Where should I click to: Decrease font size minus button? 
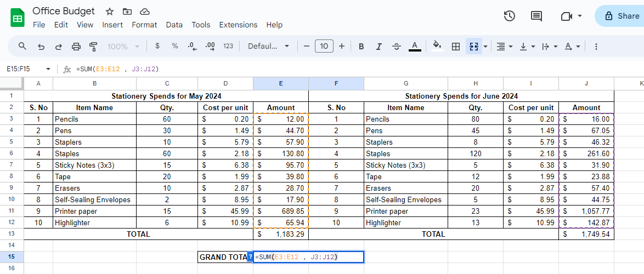click(x=307, y=47)
